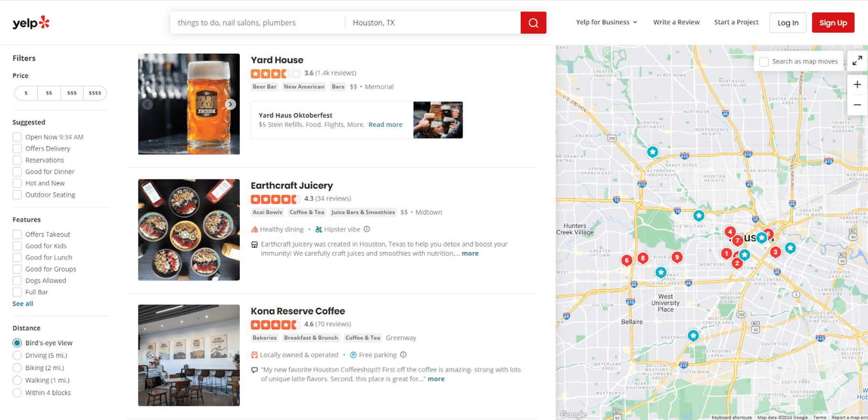Open Start a Project
Image resolution: width=868 pixels, height=420 pixels.
pos(736,22)
